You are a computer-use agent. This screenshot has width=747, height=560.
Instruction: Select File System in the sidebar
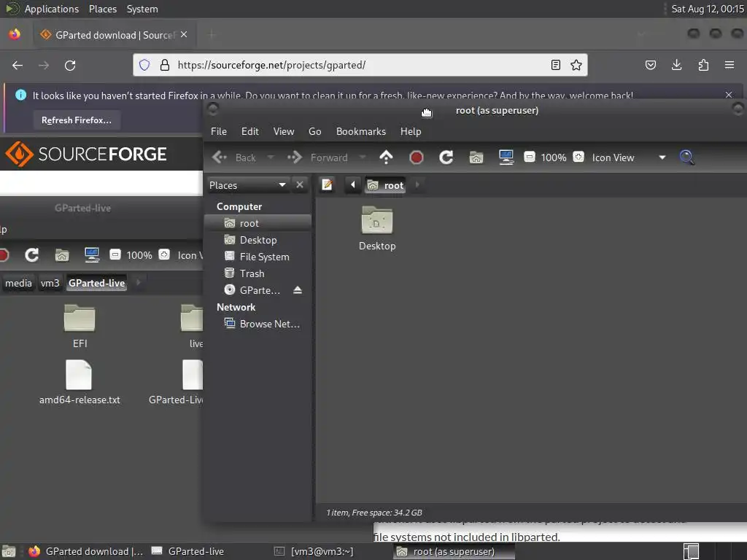[x=258, y=257]
